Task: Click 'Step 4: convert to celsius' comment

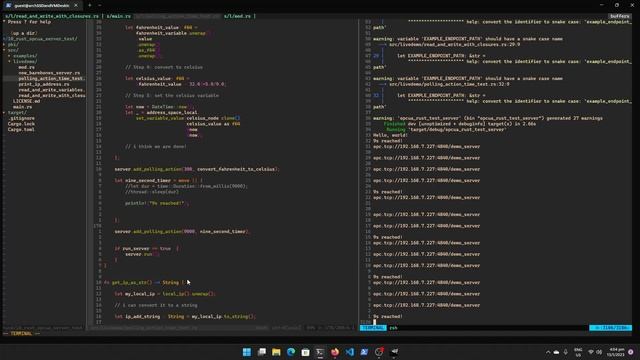Action: [x=164, y=67]
